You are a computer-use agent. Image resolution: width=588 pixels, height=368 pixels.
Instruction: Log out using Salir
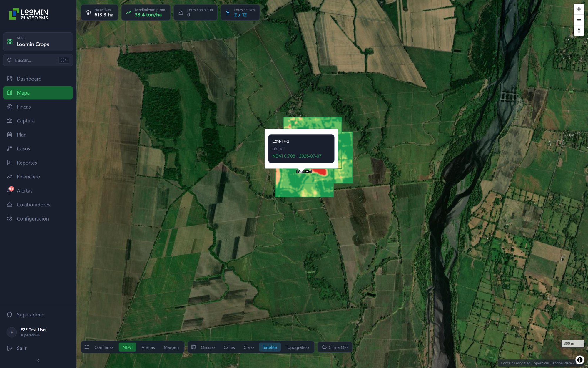click(38, 348)
